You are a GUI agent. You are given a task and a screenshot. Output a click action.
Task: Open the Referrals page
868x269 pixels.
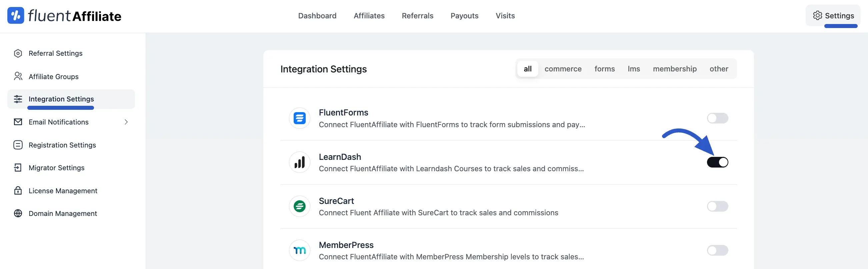tap(417, 16)
